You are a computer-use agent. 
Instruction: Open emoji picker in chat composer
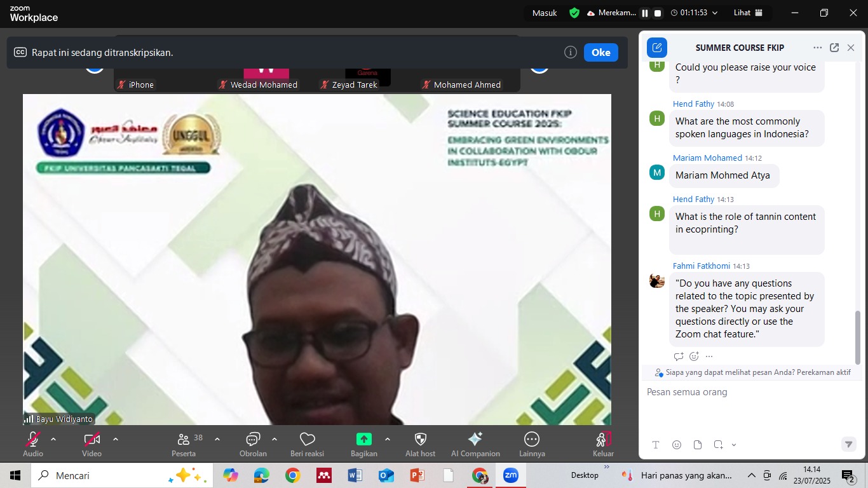[677, 445]
